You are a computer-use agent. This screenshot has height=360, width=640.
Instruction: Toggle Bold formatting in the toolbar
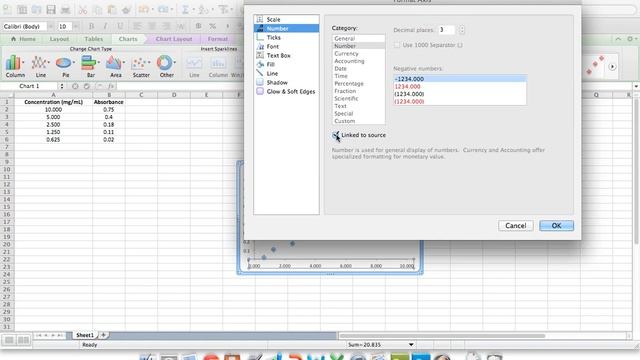[91, 26]
